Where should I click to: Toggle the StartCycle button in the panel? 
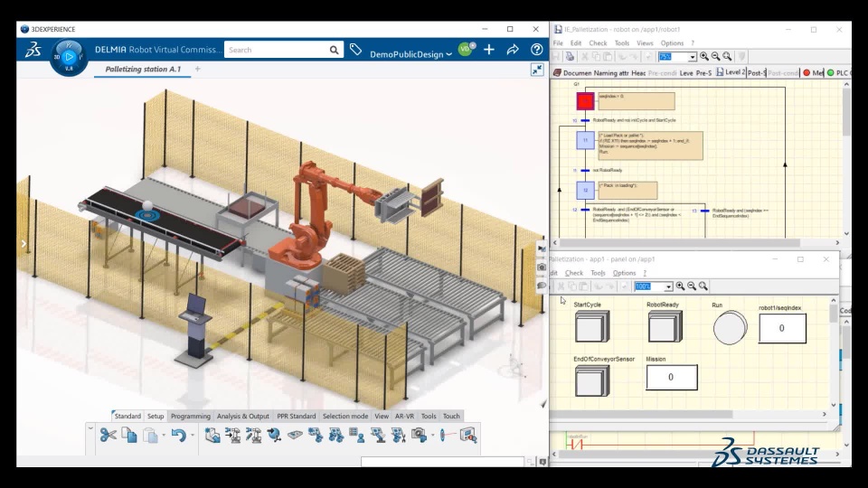[x=591, y=327]
